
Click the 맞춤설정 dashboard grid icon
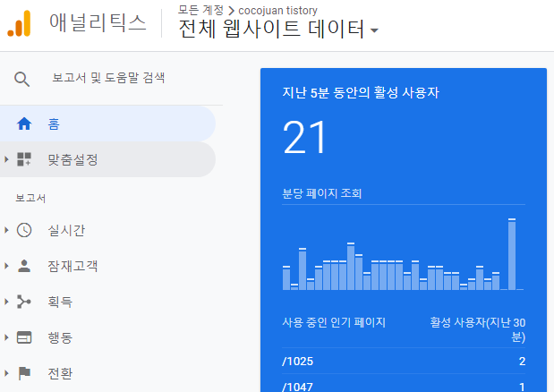coord(24,159)
